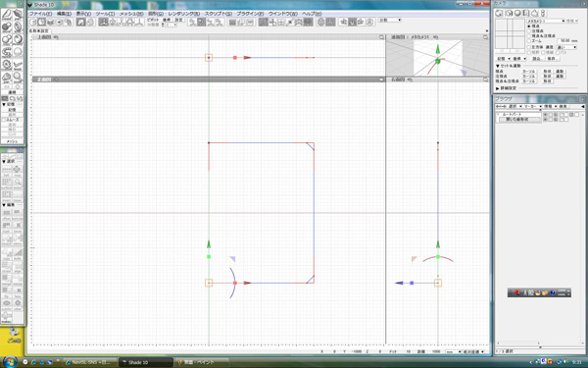The height and width of the screenshot is (368, 588).
Task: Click the 読込 button in the Camera panel
Action: click(537, 59)
